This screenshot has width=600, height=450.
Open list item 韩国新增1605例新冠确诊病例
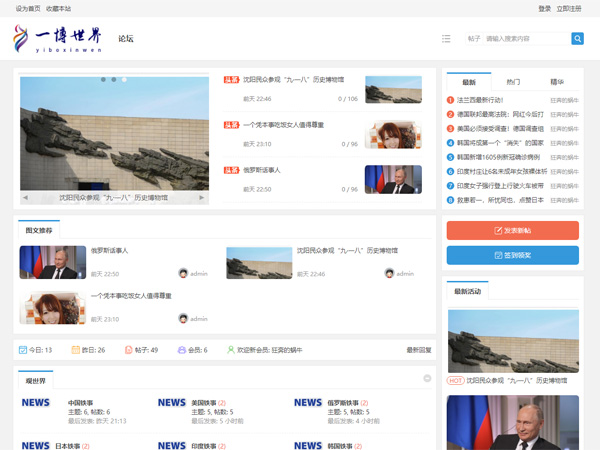tap(499, 157)
